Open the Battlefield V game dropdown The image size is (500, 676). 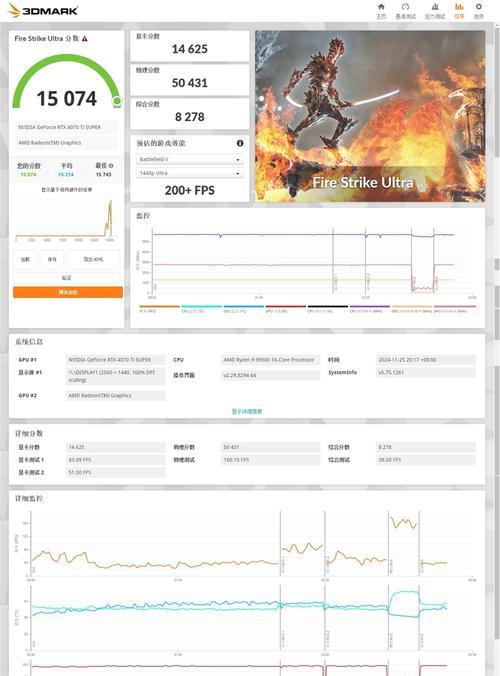(x=190, y=159)
